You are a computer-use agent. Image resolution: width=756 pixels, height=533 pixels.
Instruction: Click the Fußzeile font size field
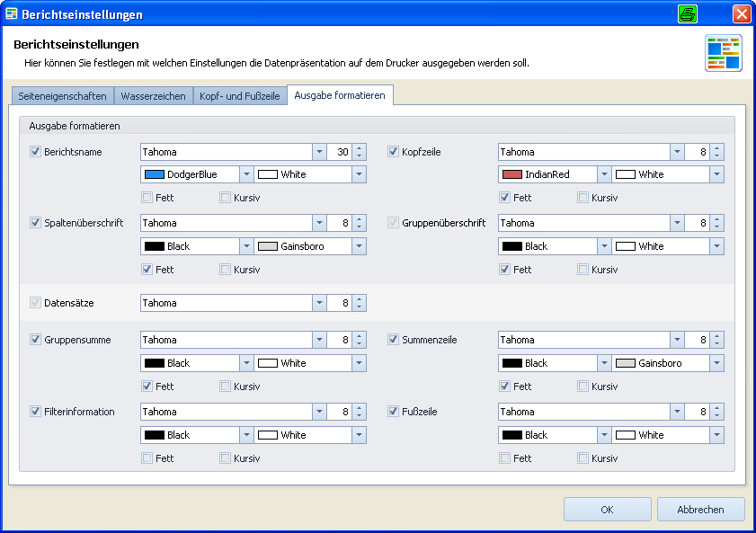[x=698, y=412]
